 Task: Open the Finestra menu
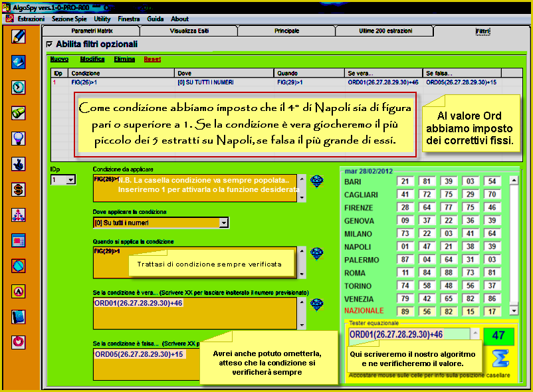point(128,19)
